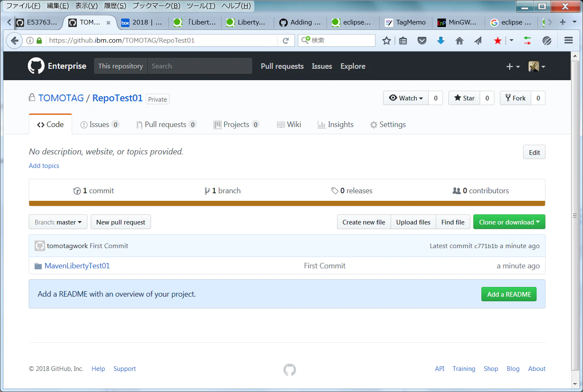
Task: Expand the Branch: master selector
Action: click(58, 222)
